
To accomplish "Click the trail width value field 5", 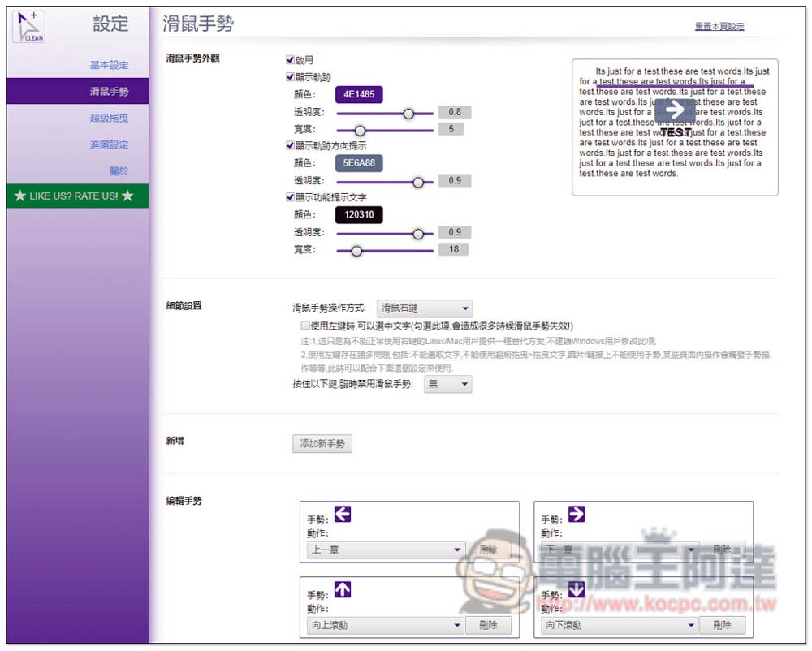I will coord(451,129).
